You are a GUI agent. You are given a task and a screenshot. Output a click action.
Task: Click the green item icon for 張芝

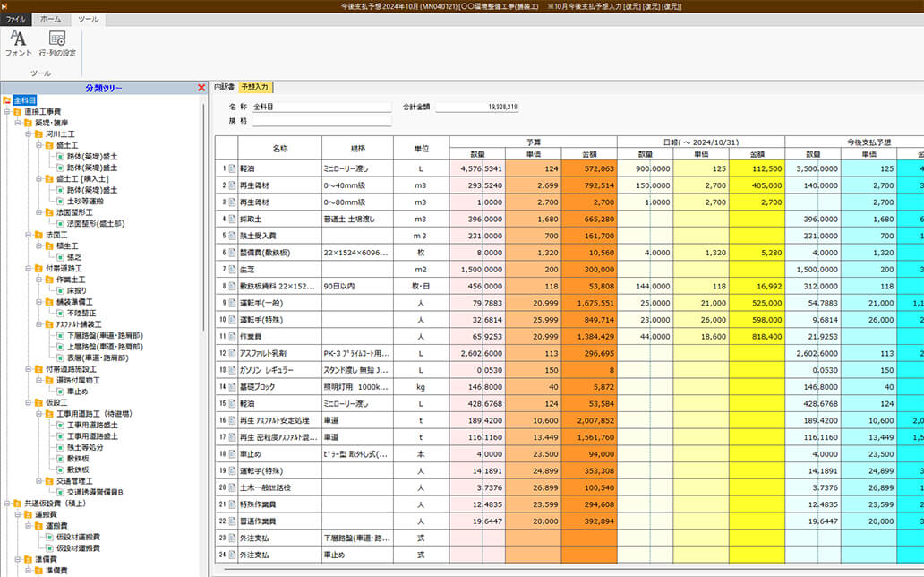(x=59, y=256)
